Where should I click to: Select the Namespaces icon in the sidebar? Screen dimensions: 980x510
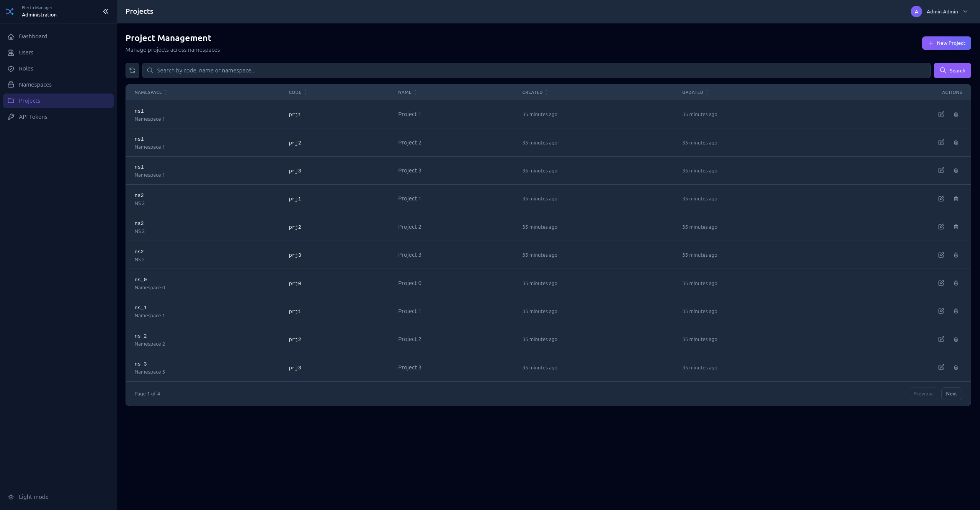pyautogui.click(x=11, y=84)
